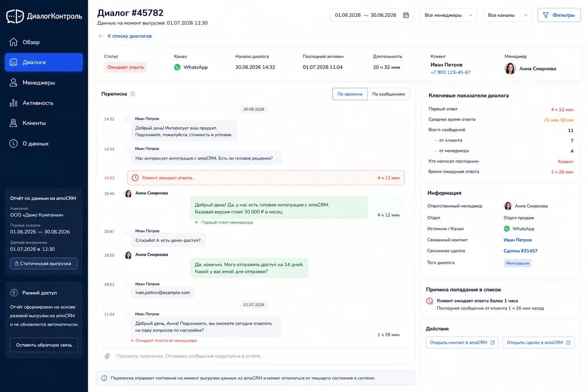Screen dimensions: 588x392
Task: Click the О данных info icon
Action: tap(13, 144)
